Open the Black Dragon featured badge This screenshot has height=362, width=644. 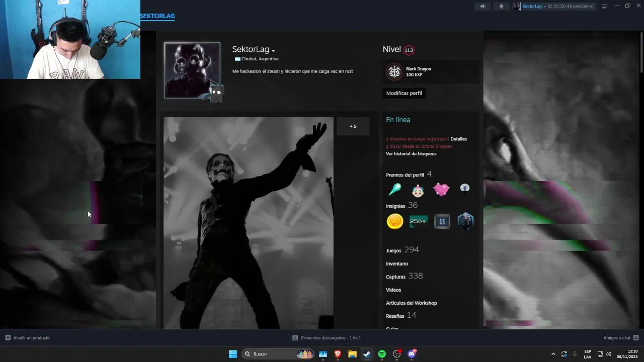click(431, 72)
